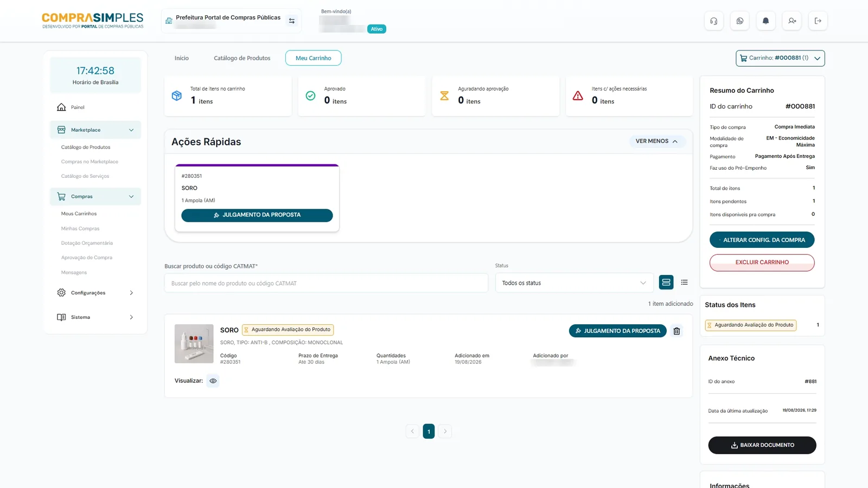Click the switch organization arrows icon
The height and width of the screenshot is (488, 868).
[x=292, y=21]
